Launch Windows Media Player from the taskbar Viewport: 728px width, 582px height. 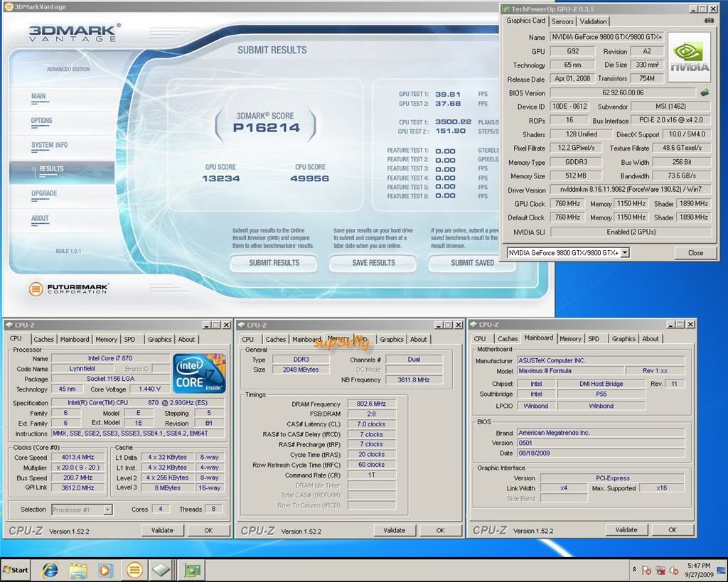pyautogui.click(x=106, y=570)
